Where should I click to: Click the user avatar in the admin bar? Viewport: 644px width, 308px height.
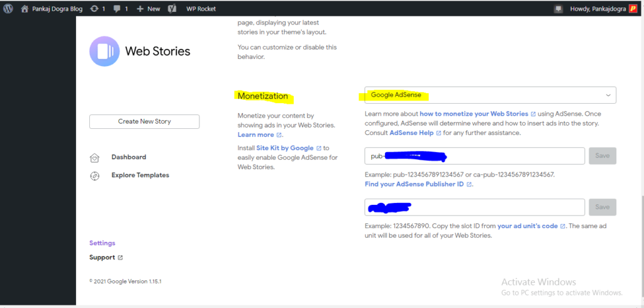point(633,9)
